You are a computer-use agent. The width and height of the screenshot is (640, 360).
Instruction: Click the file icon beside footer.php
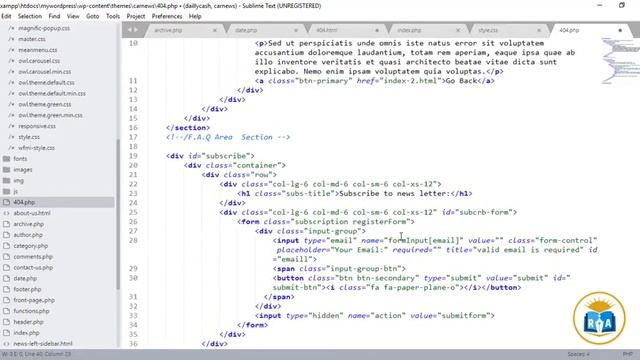coord(6,289)
